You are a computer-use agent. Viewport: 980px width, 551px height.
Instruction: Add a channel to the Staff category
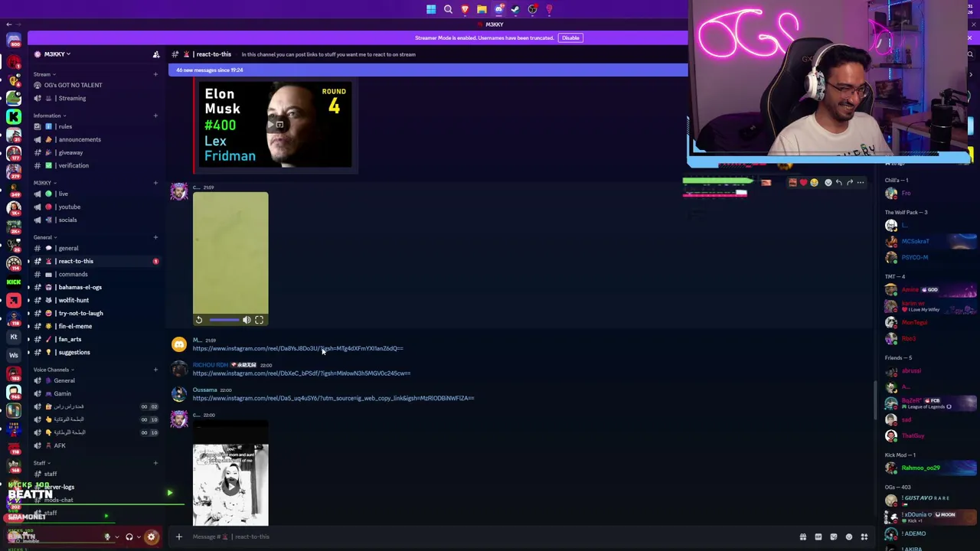(x=155, y=463)
